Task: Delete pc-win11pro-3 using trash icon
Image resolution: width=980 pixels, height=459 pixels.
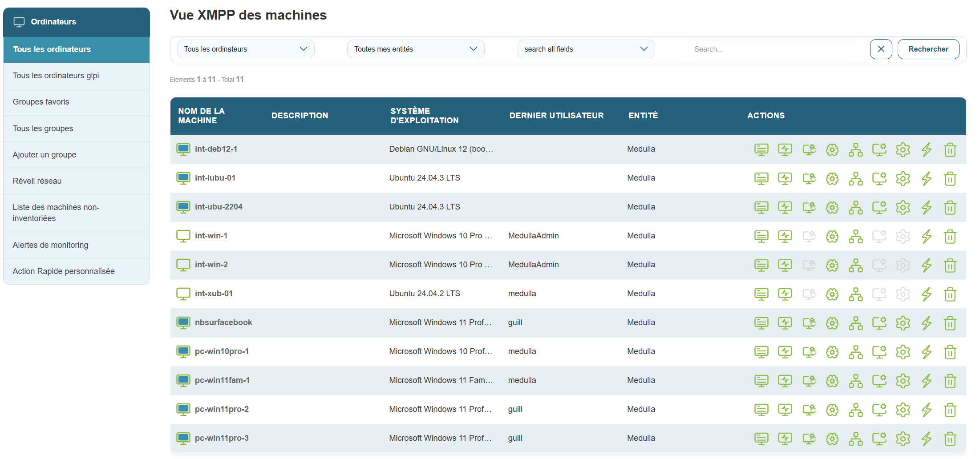Action: click(x=950, y=439)
